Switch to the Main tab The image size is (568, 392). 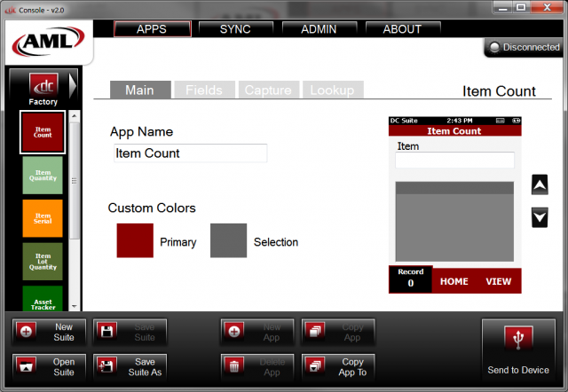(140, 90)
